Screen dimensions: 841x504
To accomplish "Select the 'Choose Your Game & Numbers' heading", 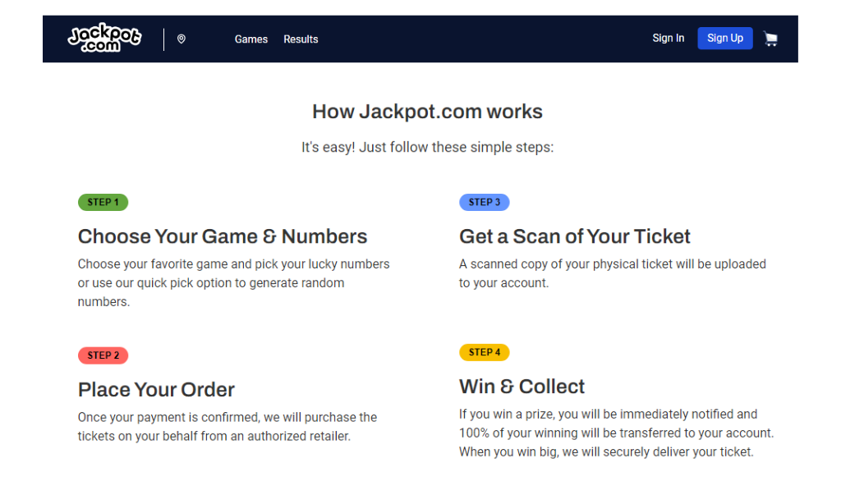I will pyautogui.click(x=223, y=236).
